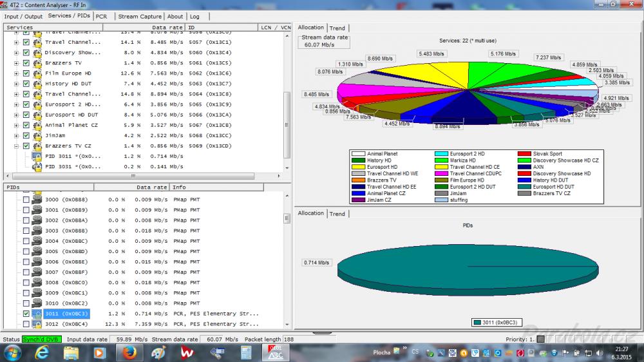Click the PIDs column header

coord(48,187)
